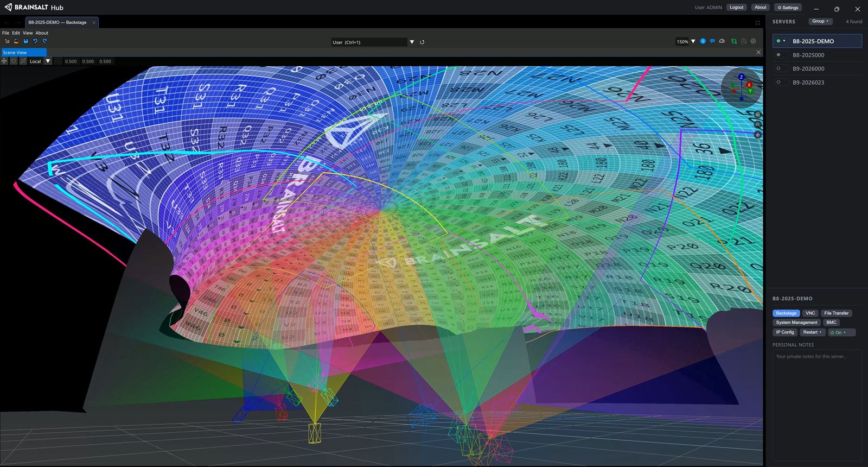The image size is (868, 467).
Task: Open the Group dropdown in Servers panel
Action: 820,21
